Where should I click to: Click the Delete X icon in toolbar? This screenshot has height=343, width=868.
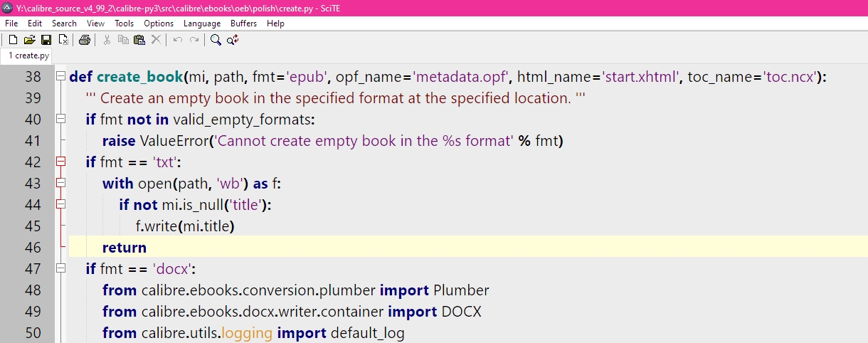[x=156, y=40]
